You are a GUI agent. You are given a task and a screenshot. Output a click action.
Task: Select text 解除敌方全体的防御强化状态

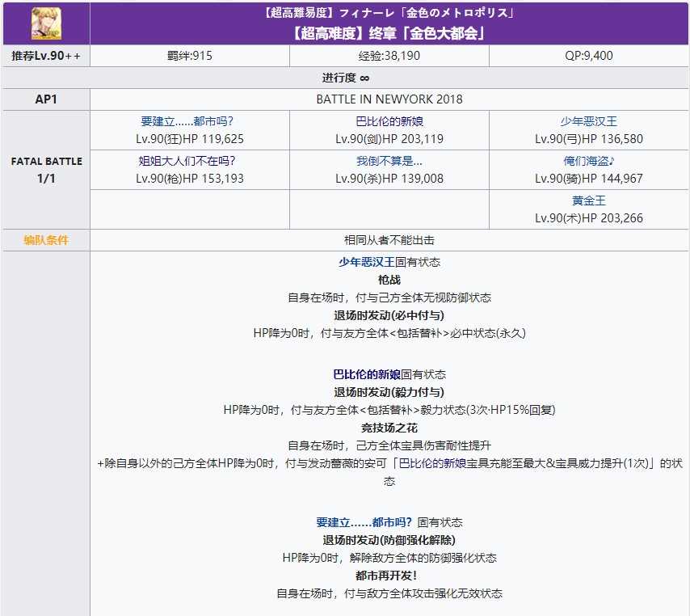click(x=423, y=559)
